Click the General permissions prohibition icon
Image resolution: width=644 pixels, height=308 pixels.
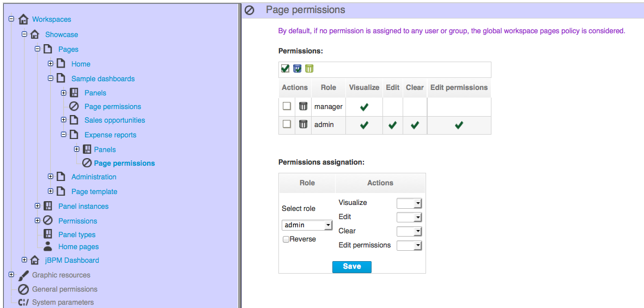click(x=24, y=289)
